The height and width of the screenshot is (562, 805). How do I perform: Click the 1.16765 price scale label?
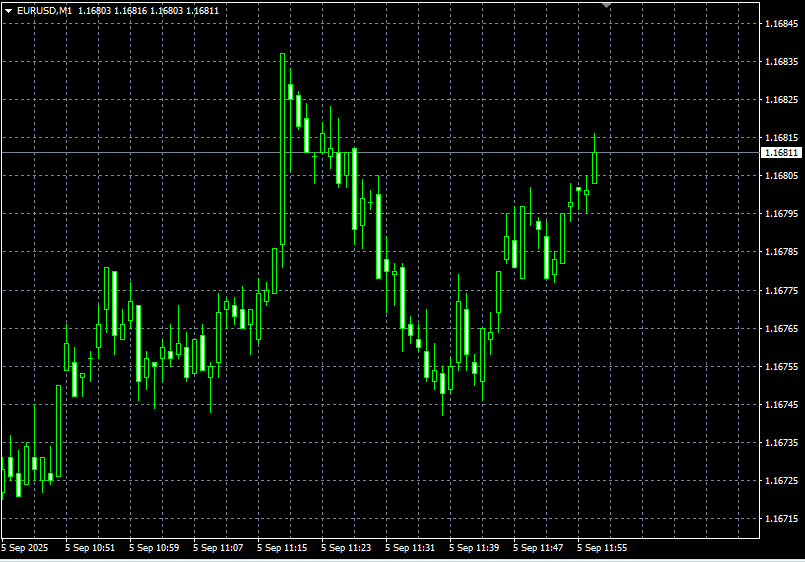780,328
